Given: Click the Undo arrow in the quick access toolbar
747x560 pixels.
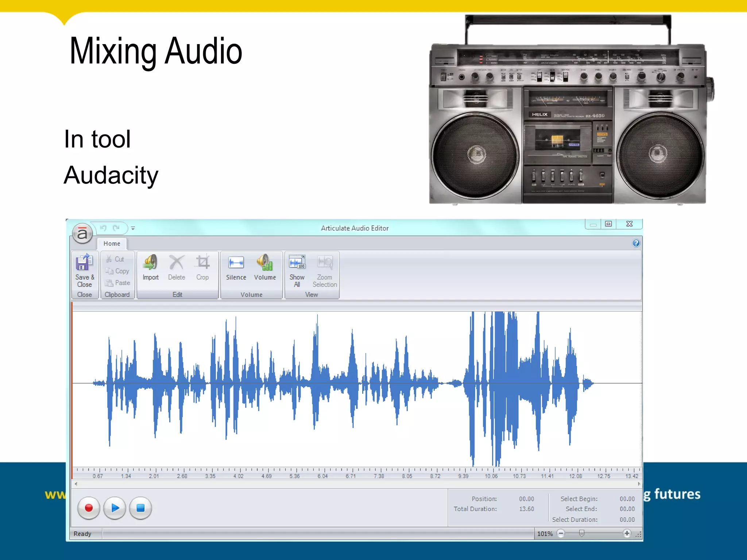Looking at the screenshot, I should click(x=103, y=228).
